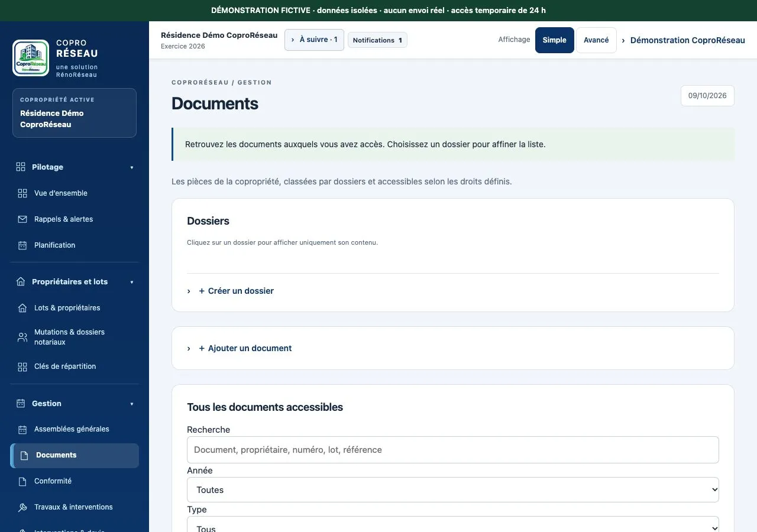Click the Résidence Démo CoproRéseau header title
The width and height of the screenshot is (757, 532).
(x=219, y=35)
